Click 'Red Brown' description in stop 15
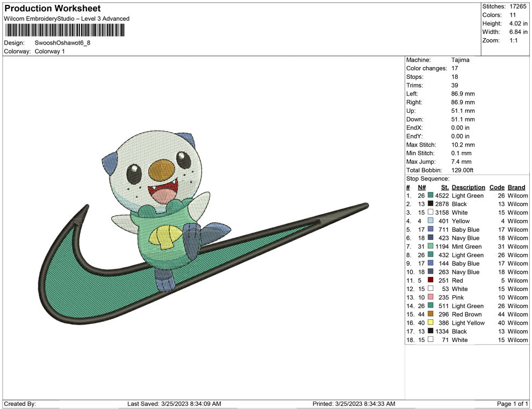The image size is (532, 409). 466,314
